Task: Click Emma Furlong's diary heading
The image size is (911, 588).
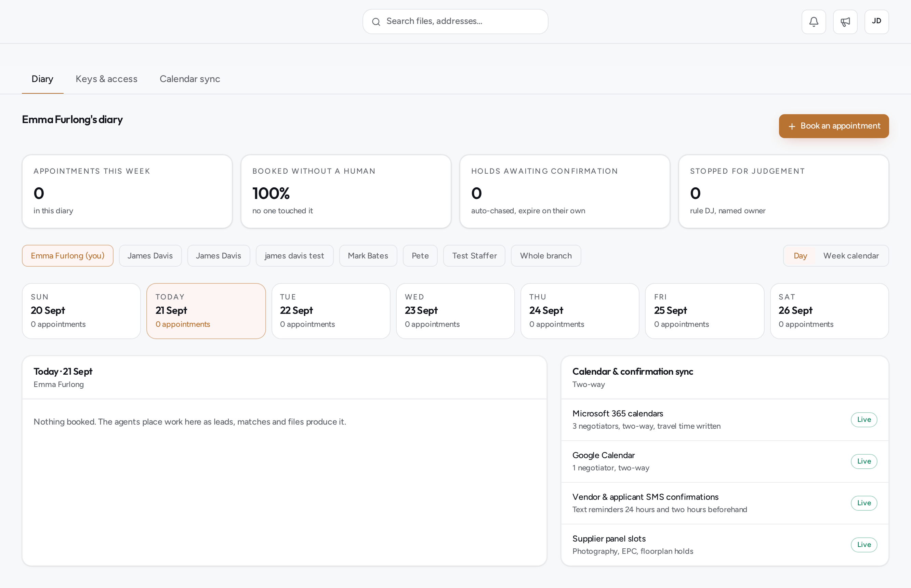Action: pos(72,120)
